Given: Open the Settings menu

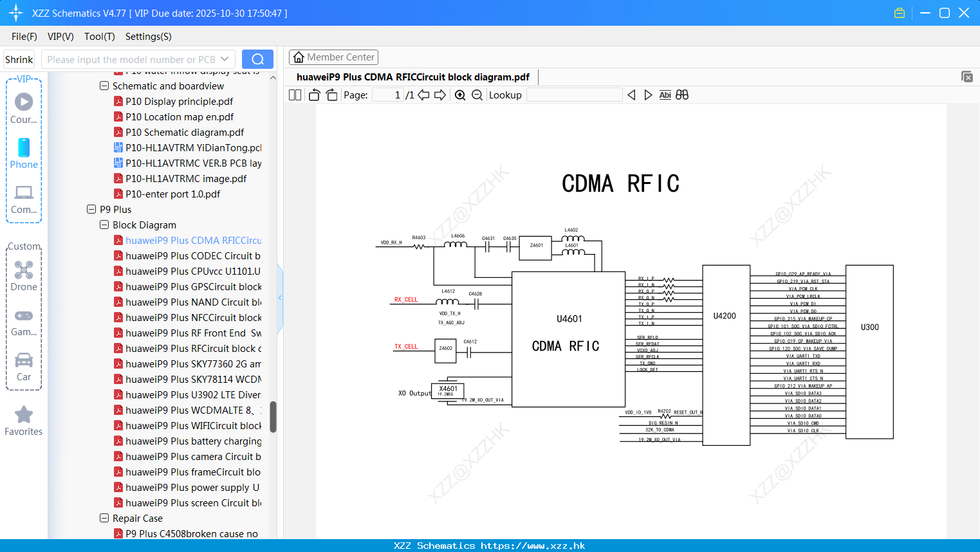Looking at the screenshot, I should point(149,37).
